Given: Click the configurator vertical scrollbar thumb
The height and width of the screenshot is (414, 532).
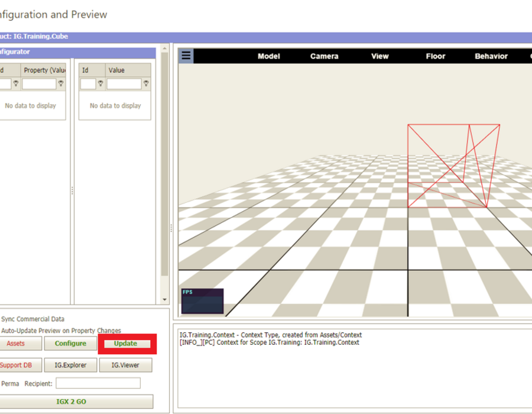Looking at the screenshot, I should pos(164,164).
